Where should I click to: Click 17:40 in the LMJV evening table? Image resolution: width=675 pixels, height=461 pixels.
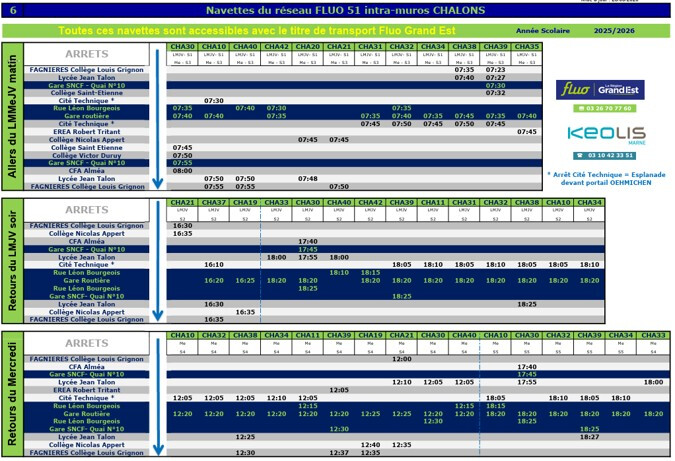(x=307, y=241)
